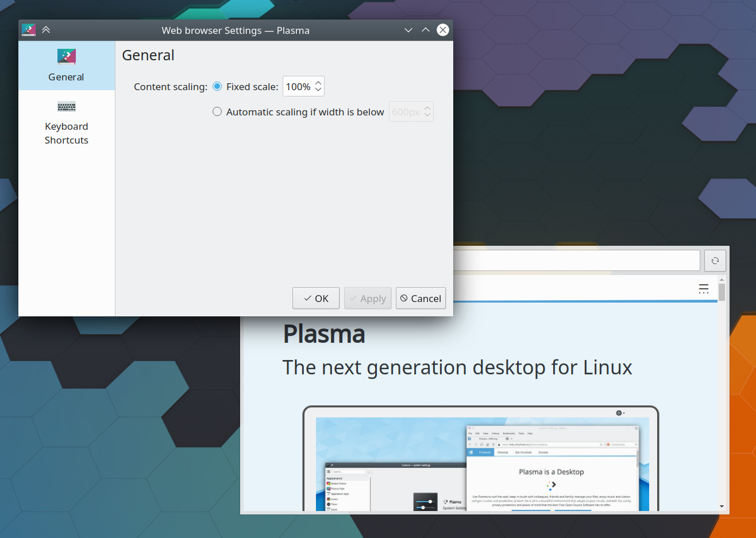Open the webpage's hamburger menu icon
The height and width of the screenshot is (538, 756).
coord(703,289)
